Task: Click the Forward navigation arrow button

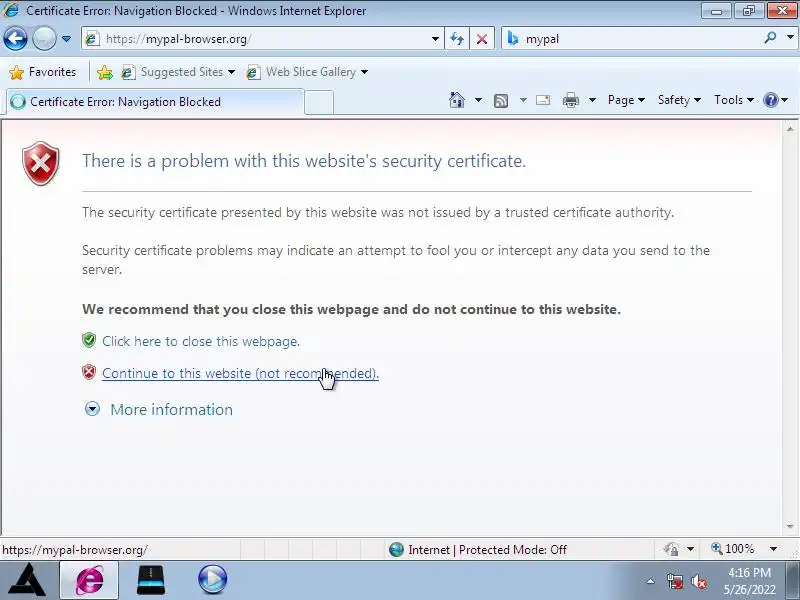Action: tap(44, 39)
